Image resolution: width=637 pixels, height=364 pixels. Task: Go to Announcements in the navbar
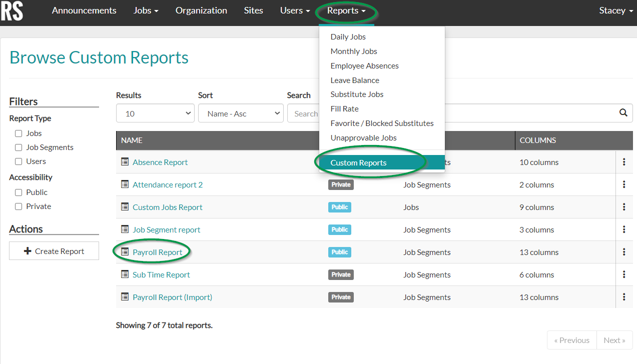pyautogui.click(x=84, y=10)
